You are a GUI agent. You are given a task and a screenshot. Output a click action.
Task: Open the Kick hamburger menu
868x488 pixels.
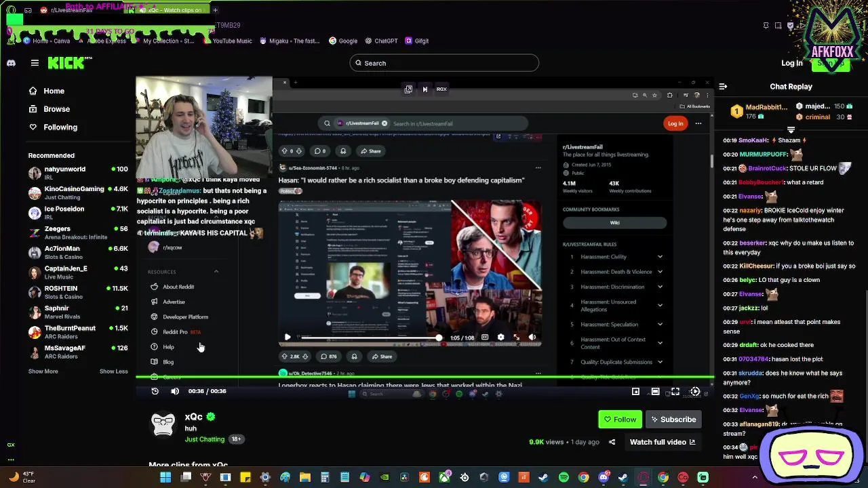click(35, 63)
